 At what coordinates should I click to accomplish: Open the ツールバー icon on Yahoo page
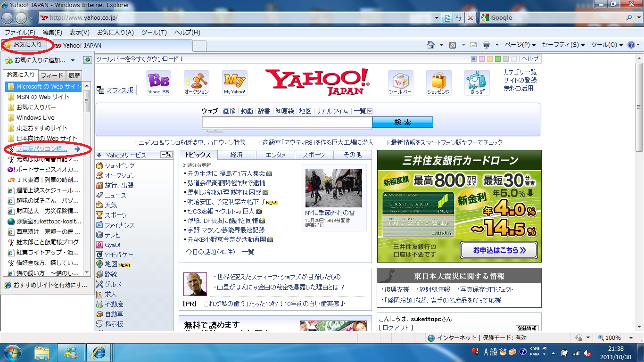coord(401,83)
